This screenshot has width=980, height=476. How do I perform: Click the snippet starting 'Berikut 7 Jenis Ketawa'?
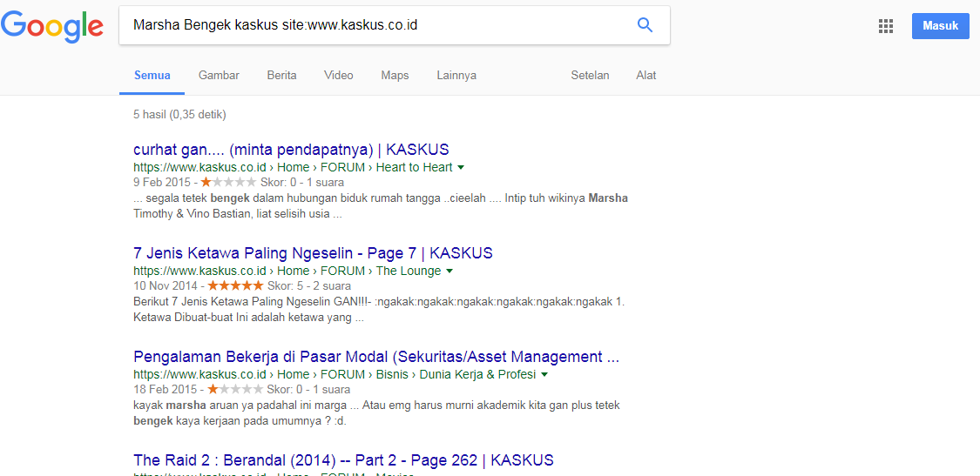coord(380,309)
